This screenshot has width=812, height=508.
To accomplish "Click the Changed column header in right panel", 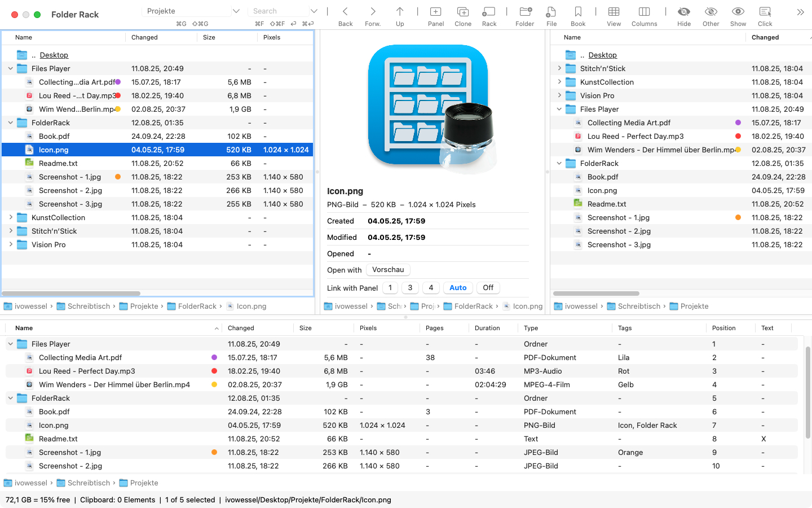I will (765, 37).
